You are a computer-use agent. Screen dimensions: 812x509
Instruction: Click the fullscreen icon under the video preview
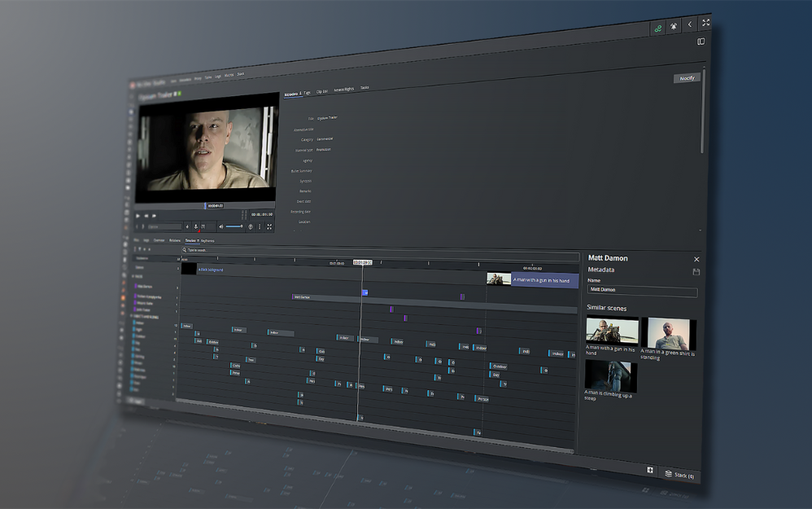click(268, 227)
